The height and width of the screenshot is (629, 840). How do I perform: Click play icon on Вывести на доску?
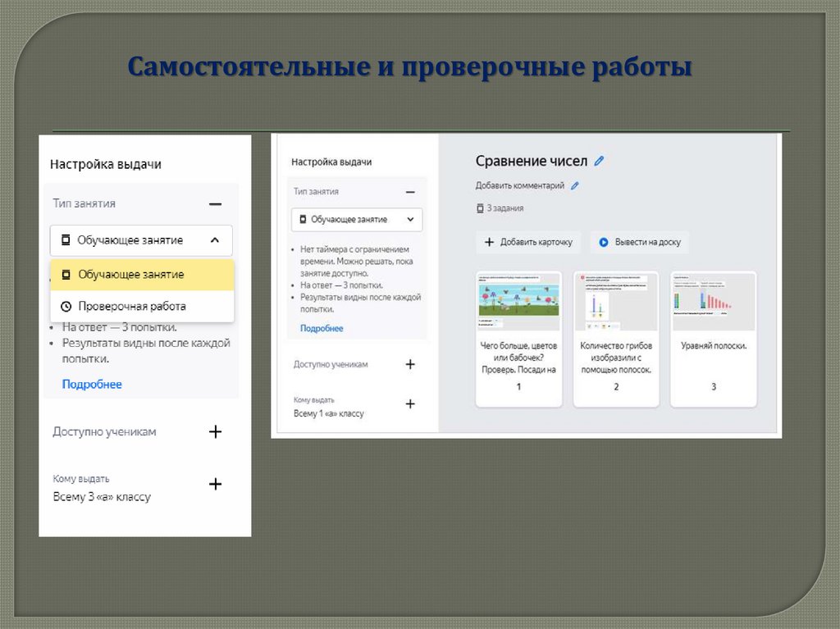pyautogui.click(x=603, y=242)
